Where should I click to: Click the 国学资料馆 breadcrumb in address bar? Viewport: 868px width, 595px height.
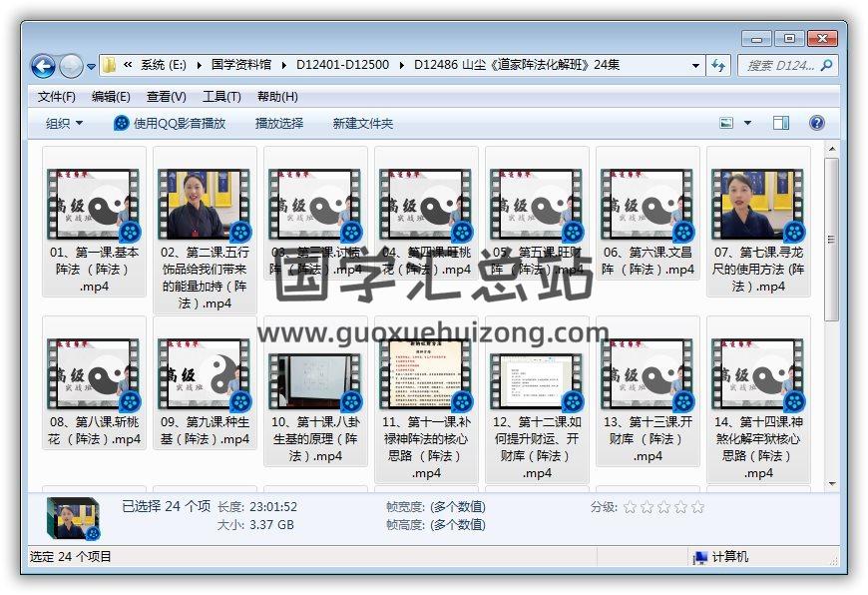coord(240,65)
